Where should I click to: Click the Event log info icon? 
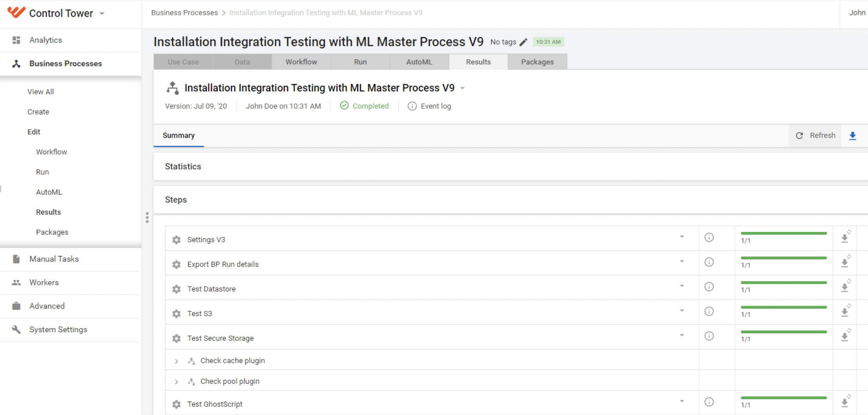tap(412, 106)
